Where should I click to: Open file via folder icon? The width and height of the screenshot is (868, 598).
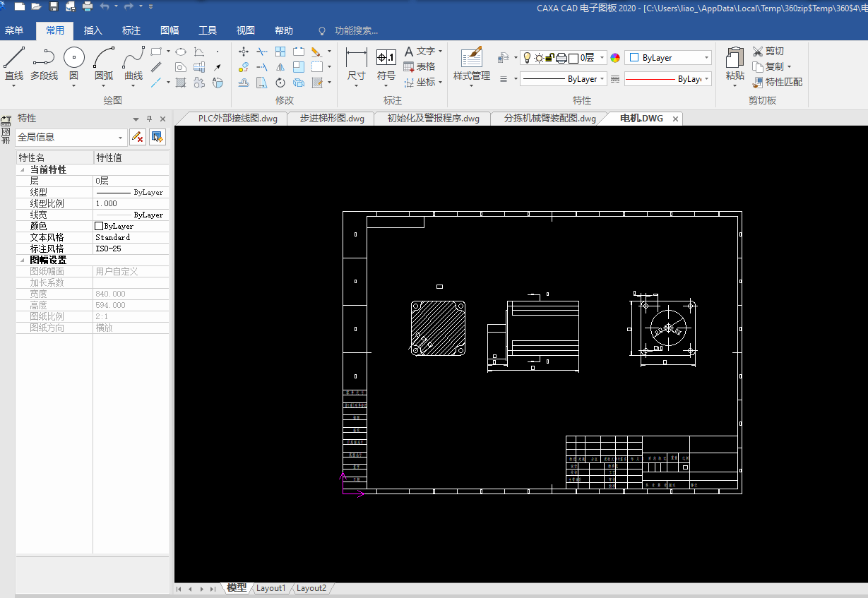coord(36,6)
